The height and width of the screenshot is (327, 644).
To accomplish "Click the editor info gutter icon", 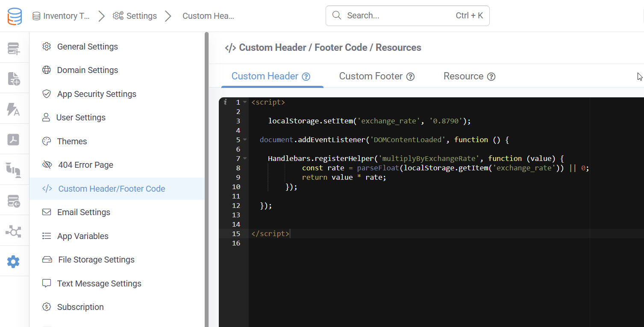I will (x=225, y=102).
